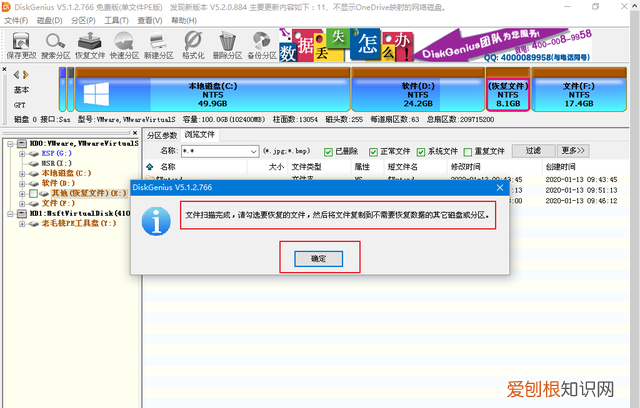This screenshot has height=408, width=640.
Task: Open the 分区(P) menu
Action: [83, 20]
